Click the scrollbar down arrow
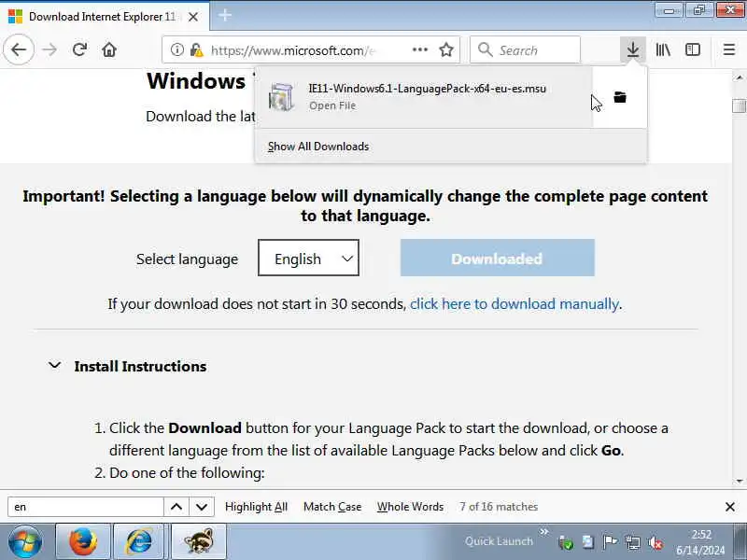Image resolution: width=747 pixels, height=560 pixels. coord(740,481)
